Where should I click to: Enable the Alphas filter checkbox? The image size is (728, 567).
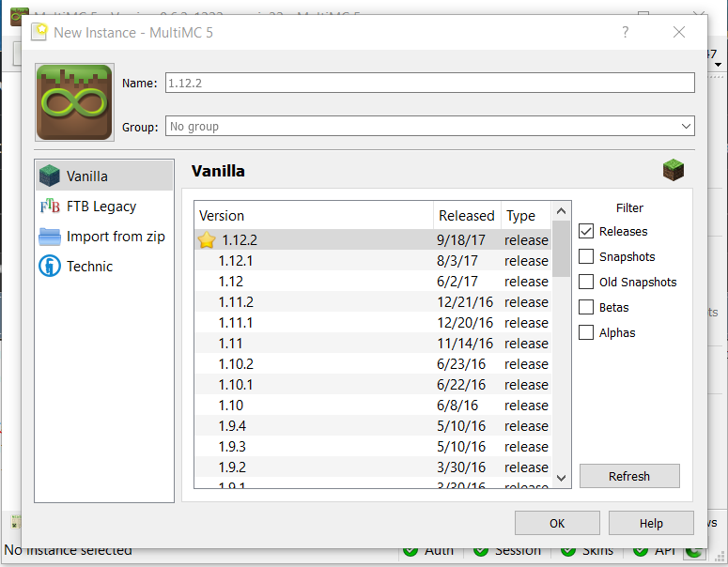pyautogui.click(x=586, y=332)
